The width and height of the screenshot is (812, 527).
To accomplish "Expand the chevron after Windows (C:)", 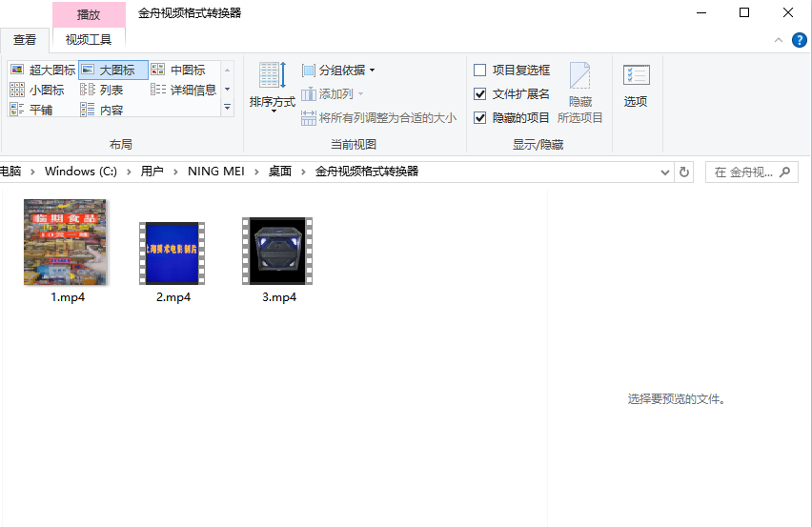I will [x=129, y=172].
